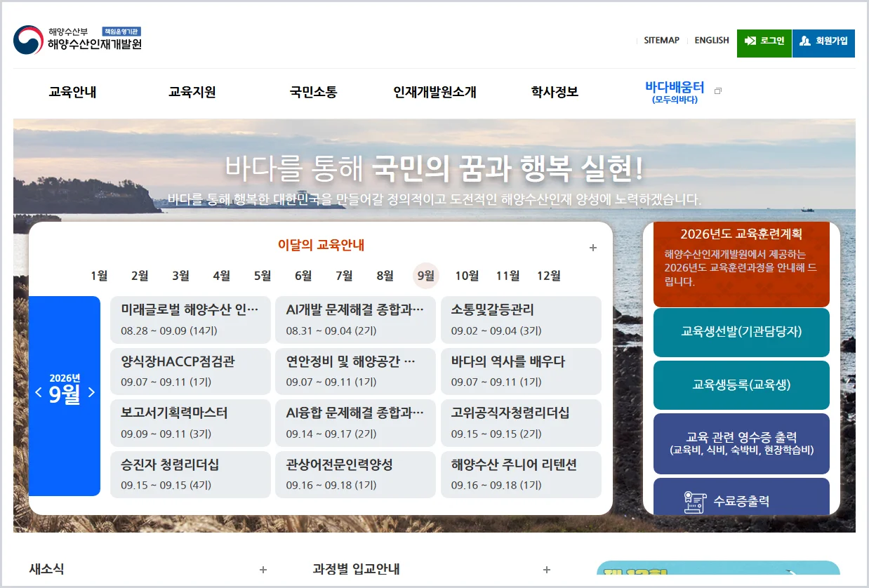Click the 새소식 section heading
The width and height of the screenshot is (869, 588).
46,569
